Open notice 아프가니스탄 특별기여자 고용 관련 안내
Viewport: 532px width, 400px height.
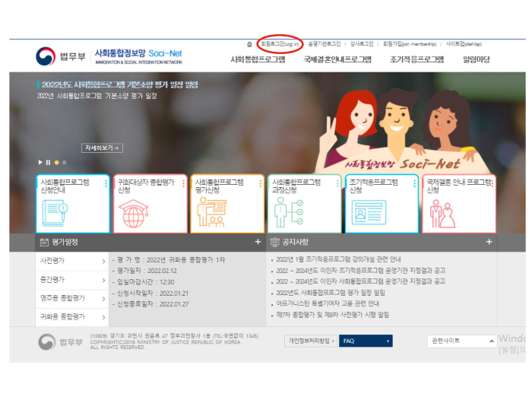[x=328, y=303]
